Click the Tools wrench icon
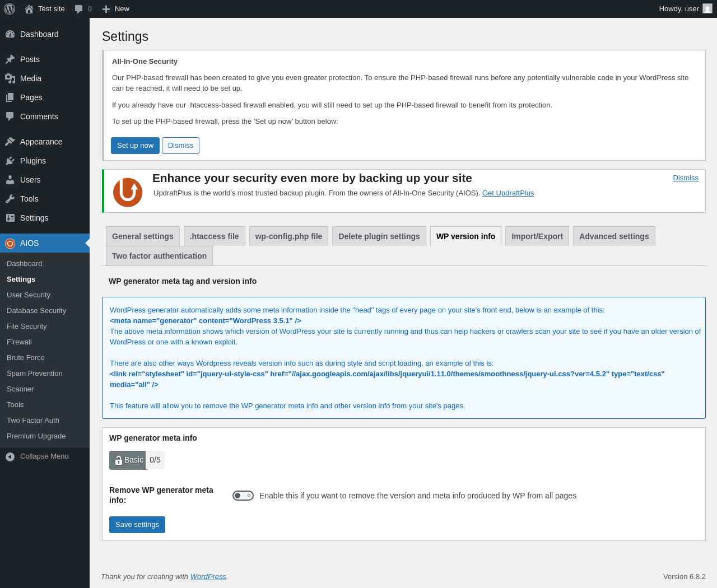The image size is (717, 588). tap(10, 199)
